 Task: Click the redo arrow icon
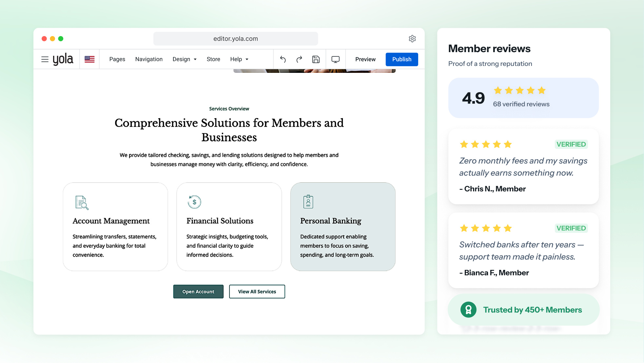299,59
